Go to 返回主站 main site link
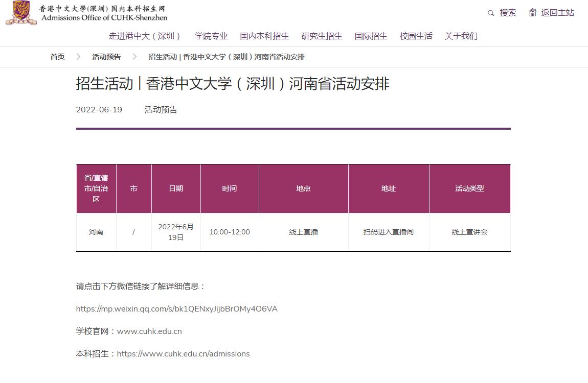Viewport: 588px width, 383px height. [x=557, y=13]
